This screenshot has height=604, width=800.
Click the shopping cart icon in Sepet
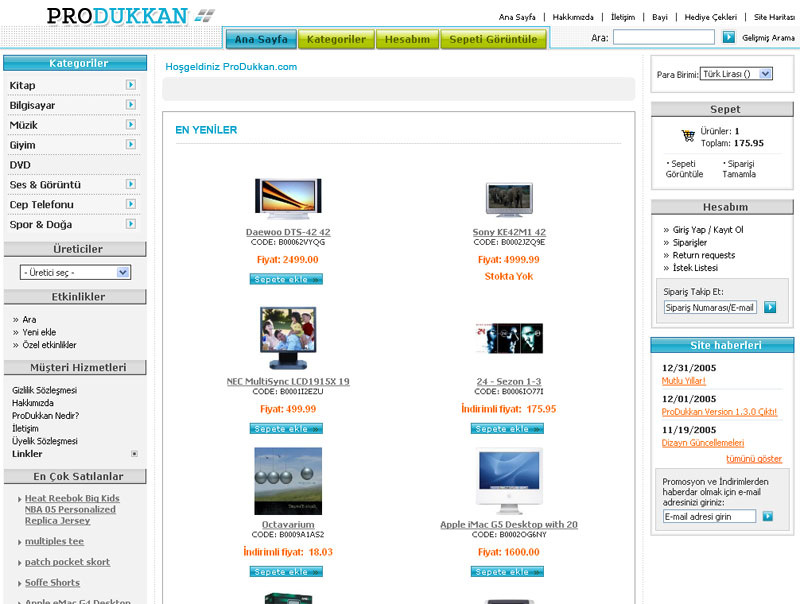pyautogui.click(x=688, y=136)
